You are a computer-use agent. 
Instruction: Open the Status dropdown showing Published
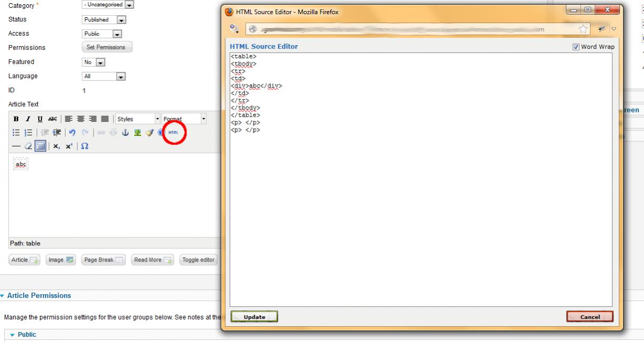coord(105,19)
